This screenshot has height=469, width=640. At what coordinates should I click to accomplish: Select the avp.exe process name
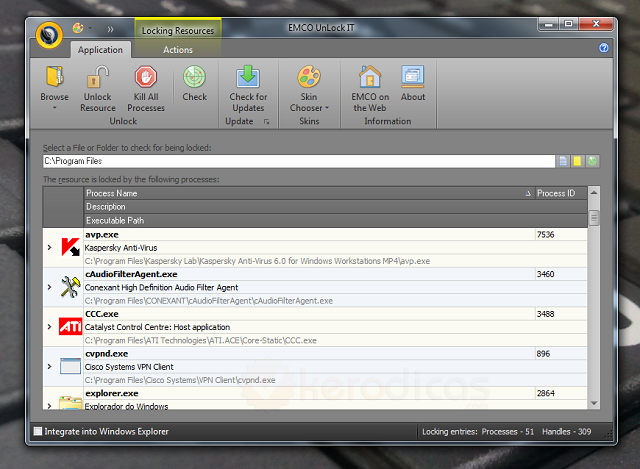pyautogui.click(x=102, y=235)
